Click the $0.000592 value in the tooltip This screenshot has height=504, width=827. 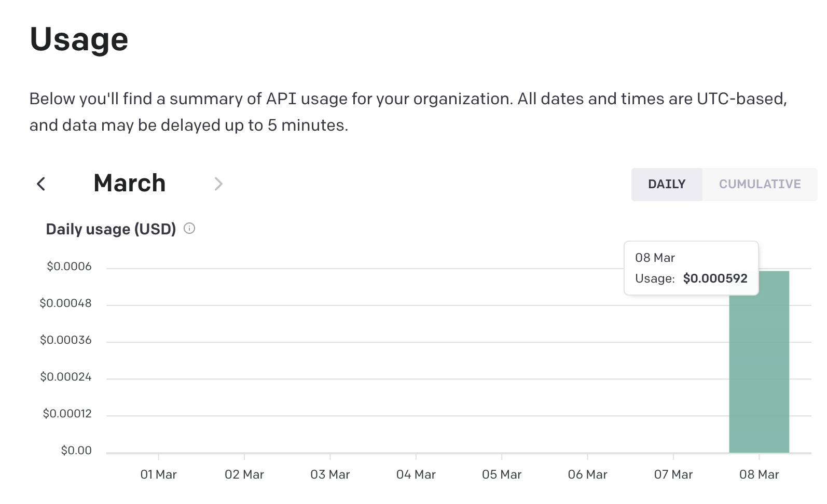[715, 278]
